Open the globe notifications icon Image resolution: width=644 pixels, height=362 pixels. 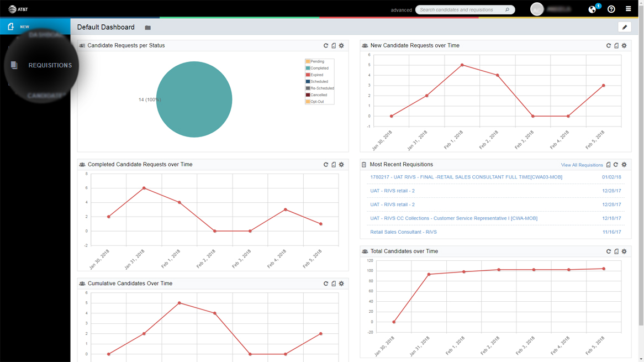[x=592, y=9]
